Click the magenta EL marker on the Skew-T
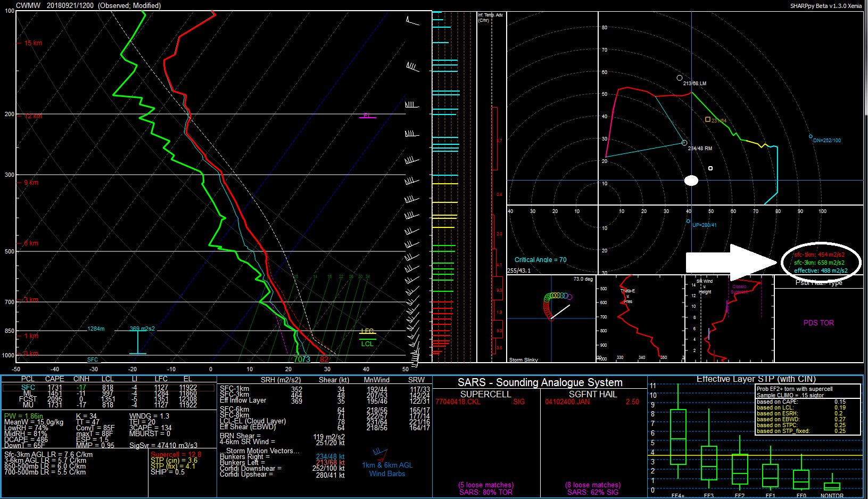The height and width of the screenshot is (499, 868). click(x=367, y=116)
